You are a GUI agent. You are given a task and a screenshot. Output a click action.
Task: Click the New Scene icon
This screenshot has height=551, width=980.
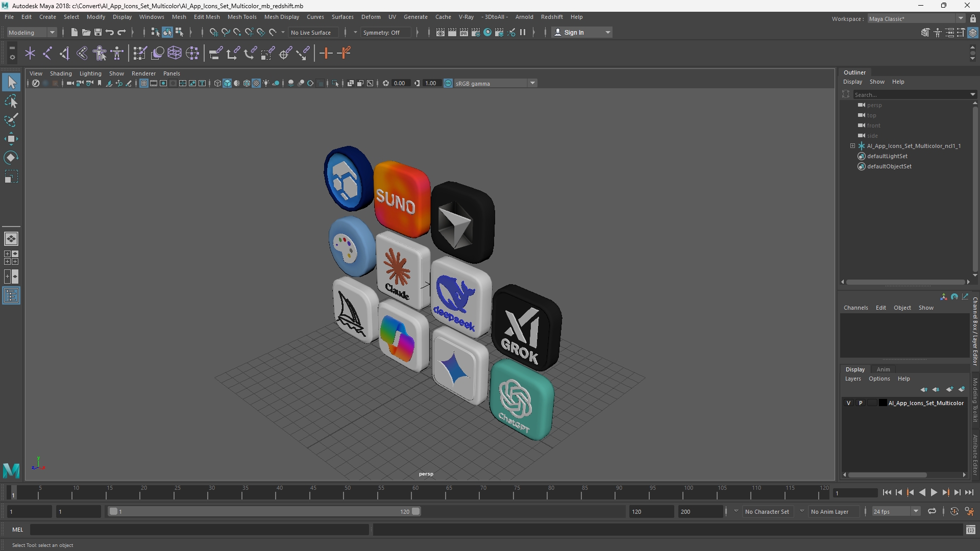tap(74, 32)
